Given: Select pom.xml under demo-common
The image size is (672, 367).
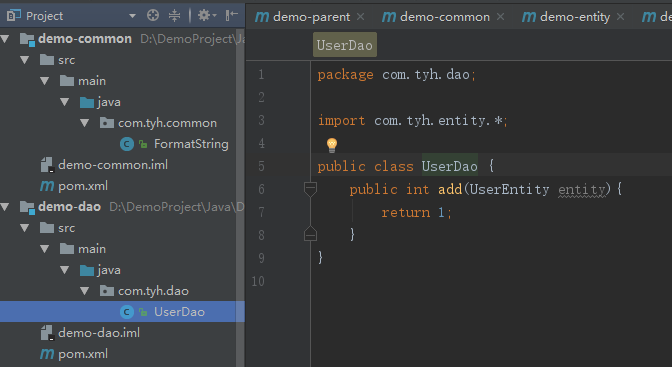Looking at the screenshot, I should tap(83, 186).
